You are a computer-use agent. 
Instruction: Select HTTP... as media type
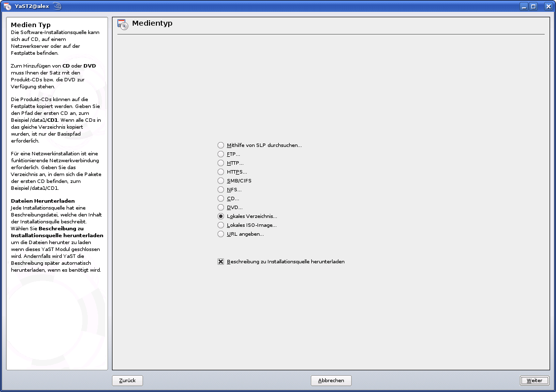[221, 163]
